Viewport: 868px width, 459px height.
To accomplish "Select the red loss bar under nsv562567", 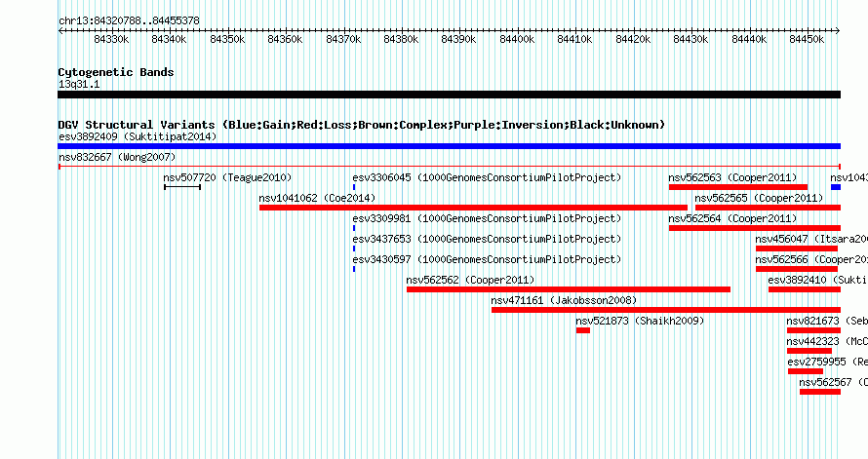I will click(820, 392).
